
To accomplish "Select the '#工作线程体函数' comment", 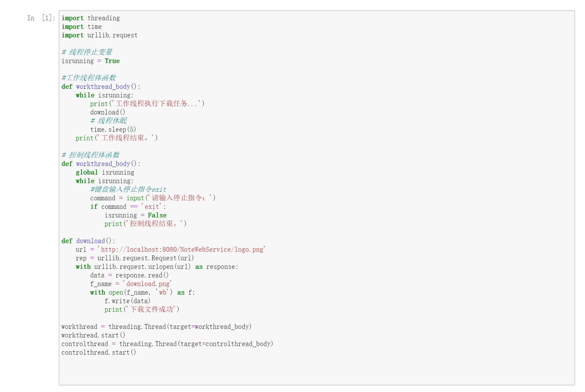I will click(89, 78).
